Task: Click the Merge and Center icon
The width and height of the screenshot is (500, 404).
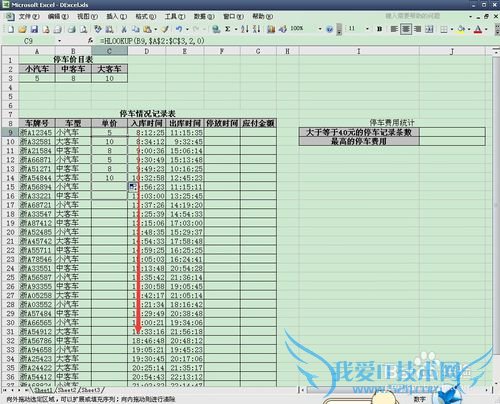Action: (x=429, y=29)
